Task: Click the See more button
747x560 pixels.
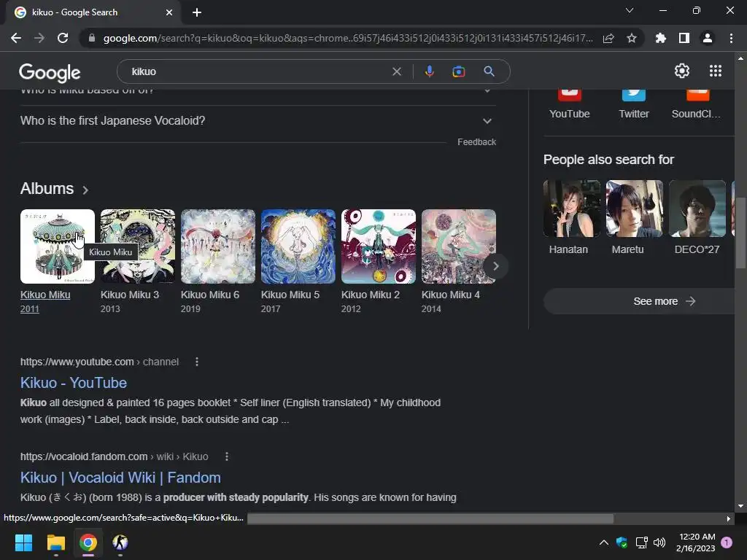Action: tap(639, 301)
